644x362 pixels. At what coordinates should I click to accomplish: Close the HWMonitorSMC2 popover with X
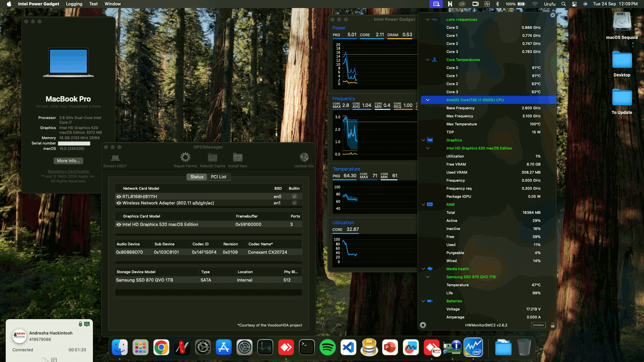coord(553,15)
